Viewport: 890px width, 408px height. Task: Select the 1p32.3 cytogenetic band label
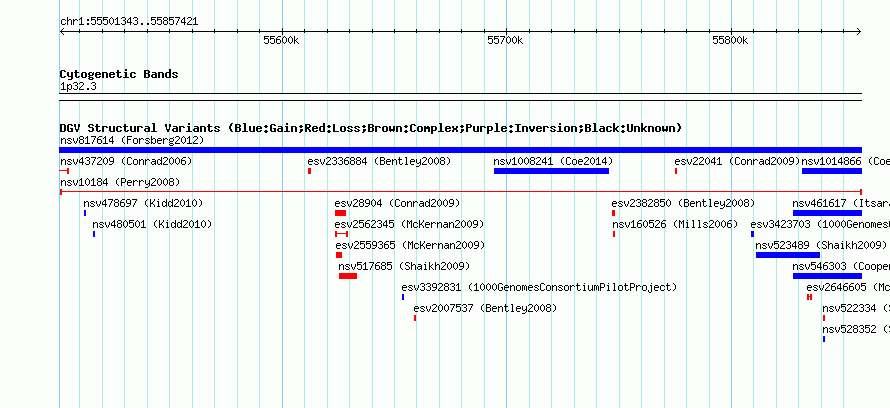(x=78, y=87)
